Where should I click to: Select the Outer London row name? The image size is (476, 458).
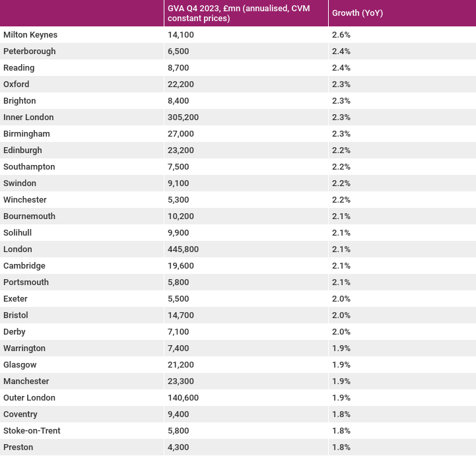point(30,397)
